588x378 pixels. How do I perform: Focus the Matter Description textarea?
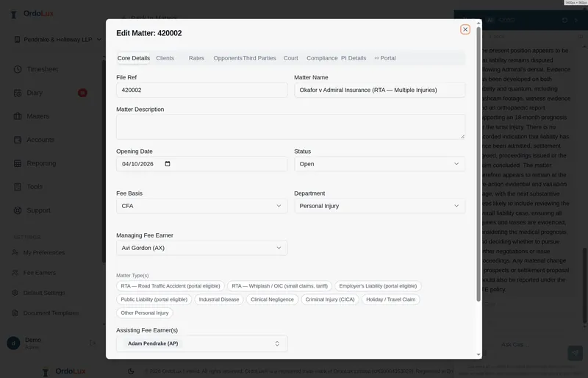coord(290,127)
